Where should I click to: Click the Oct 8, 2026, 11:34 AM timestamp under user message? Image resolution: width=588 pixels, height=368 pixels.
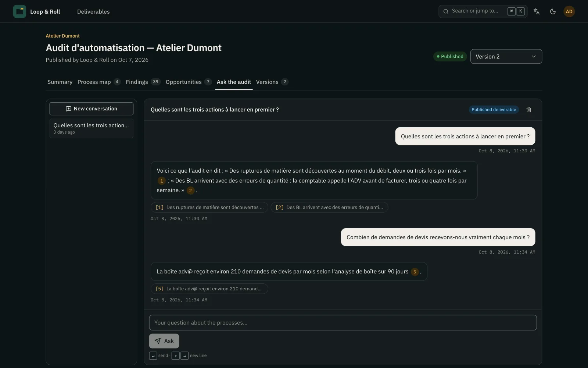pos(507,252)
